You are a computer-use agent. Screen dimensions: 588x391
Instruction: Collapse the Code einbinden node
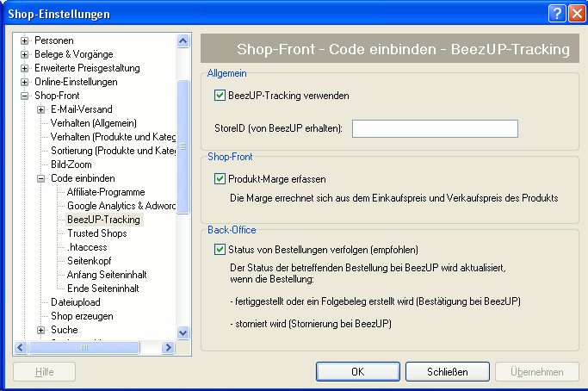point(40,178)
